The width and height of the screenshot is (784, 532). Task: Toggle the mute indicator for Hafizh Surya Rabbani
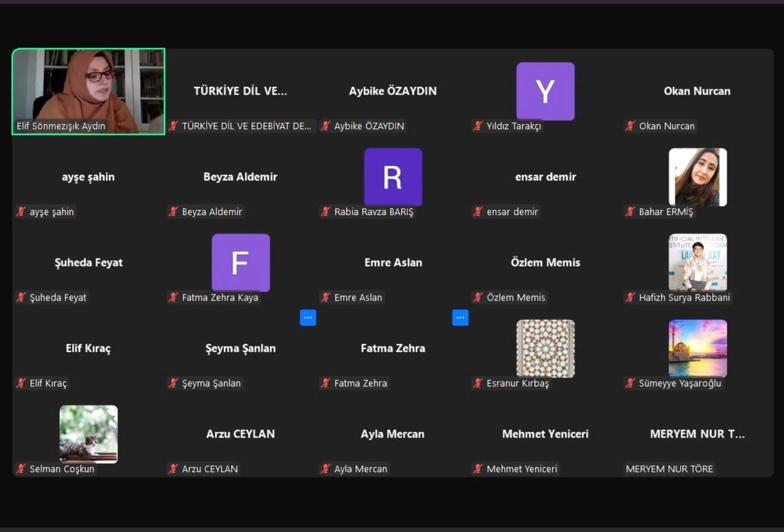click(x=631, y=297)
